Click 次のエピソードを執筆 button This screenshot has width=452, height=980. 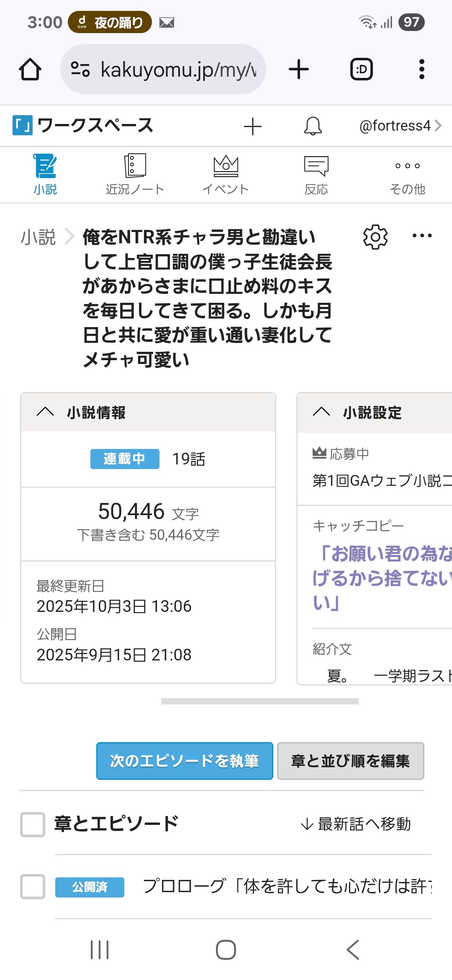point(185,761)
